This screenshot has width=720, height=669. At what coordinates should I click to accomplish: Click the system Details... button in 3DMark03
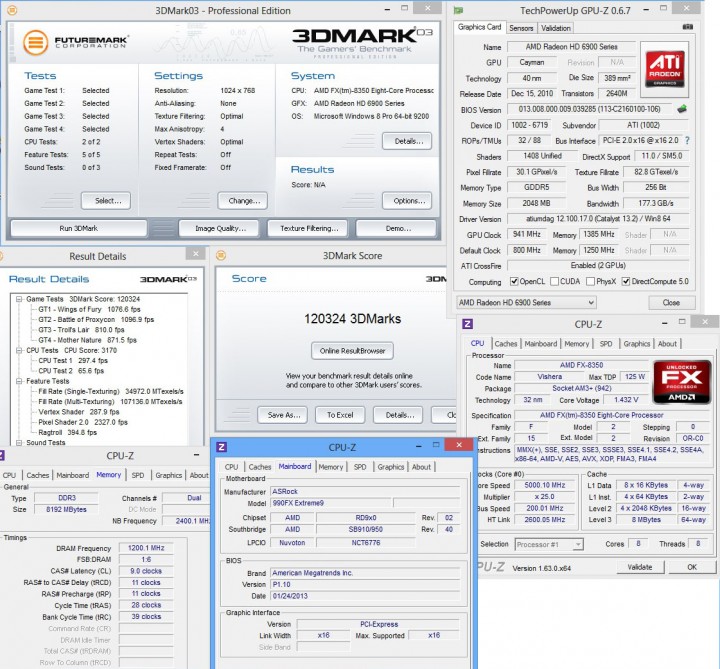pos(407,141)
